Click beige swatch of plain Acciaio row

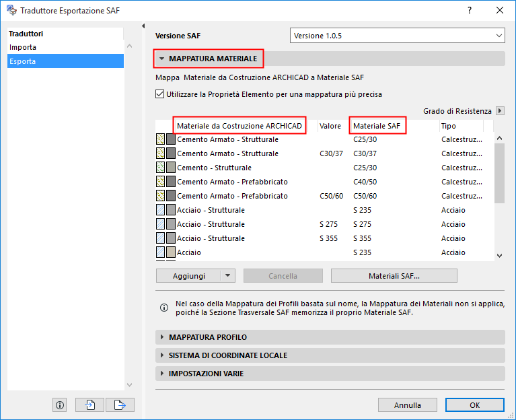[170, 252]
